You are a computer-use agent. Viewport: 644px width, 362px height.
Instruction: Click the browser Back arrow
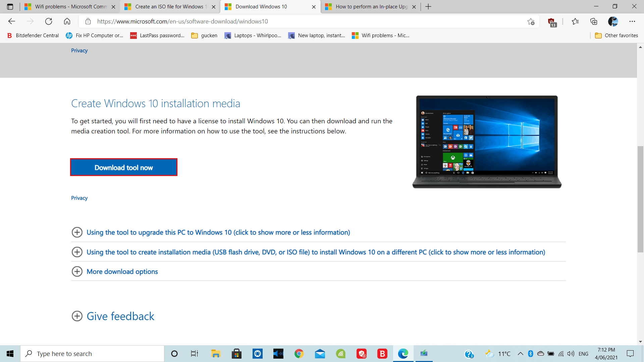(x=12, y=21)
